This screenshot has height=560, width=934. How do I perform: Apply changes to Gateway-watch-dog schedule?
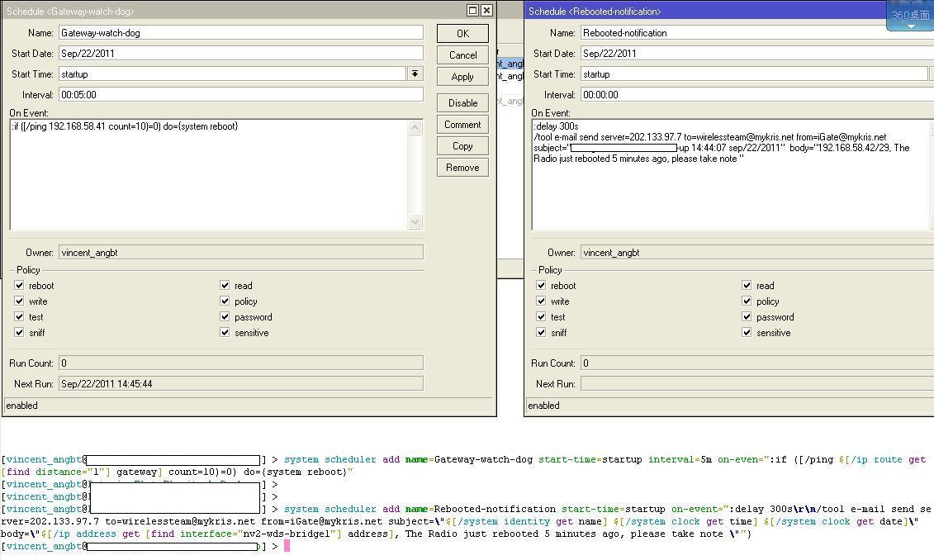click(462, 76)
